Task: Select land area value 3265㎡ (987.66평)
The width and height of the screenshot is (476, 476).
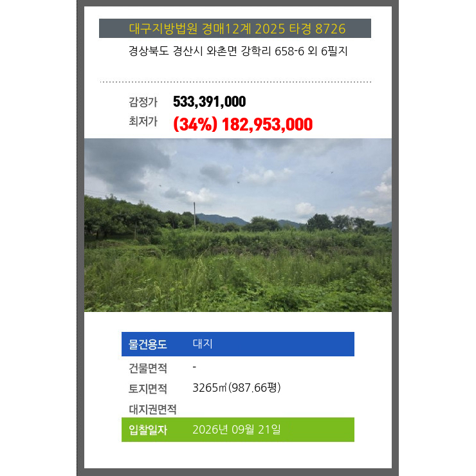Action: click(x=237, y=388)
